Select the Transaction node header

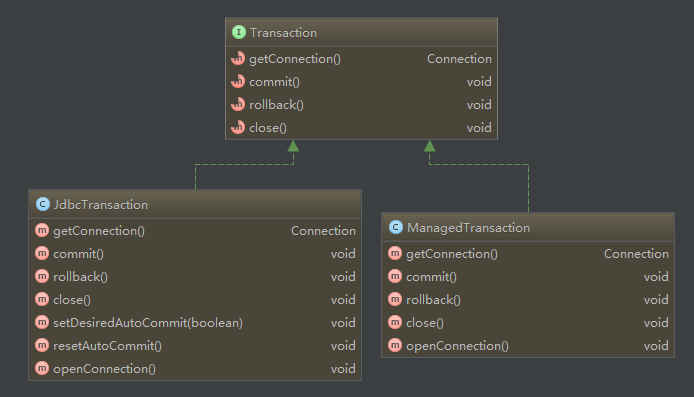[x=362, y=32]
